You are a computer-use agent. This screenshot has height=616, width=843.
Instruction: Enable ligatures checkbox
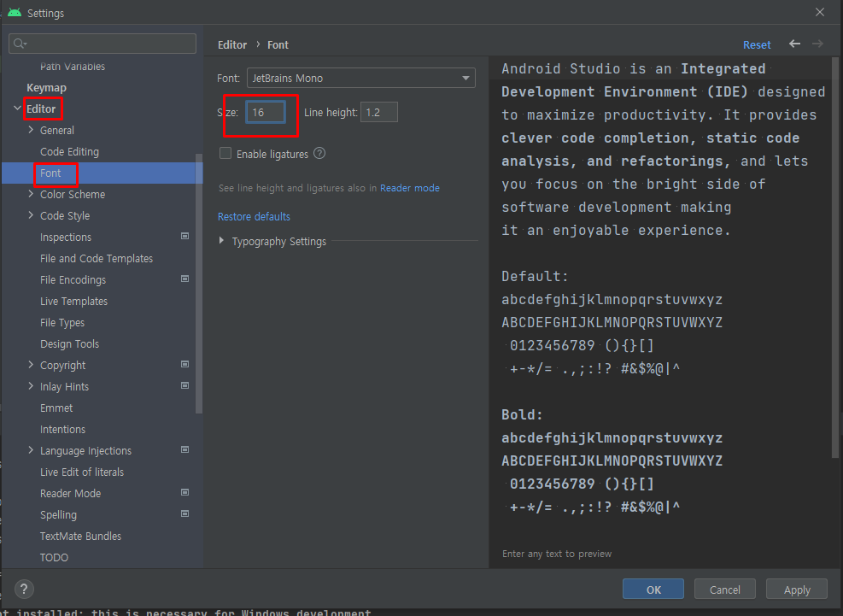click(x=225, y=153)
